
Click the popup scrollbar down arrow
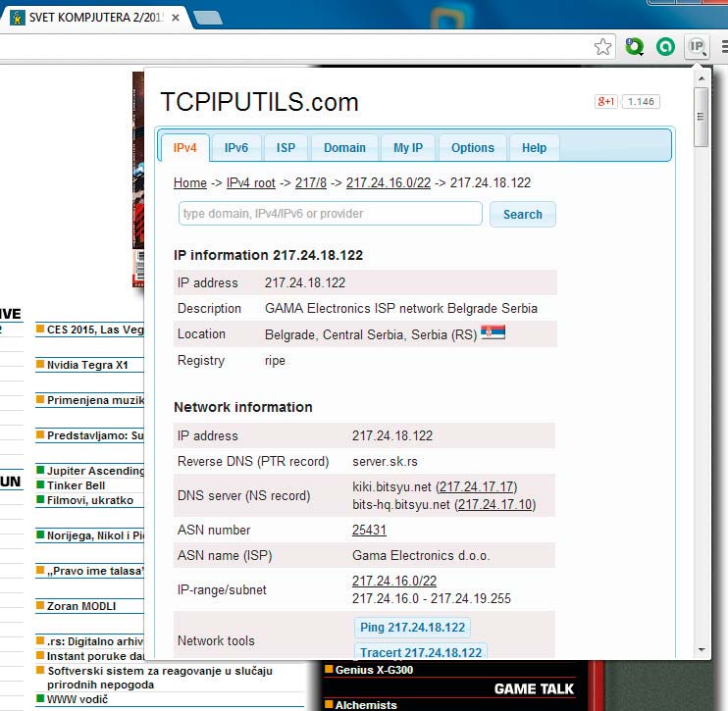click(x=702, y=650)
